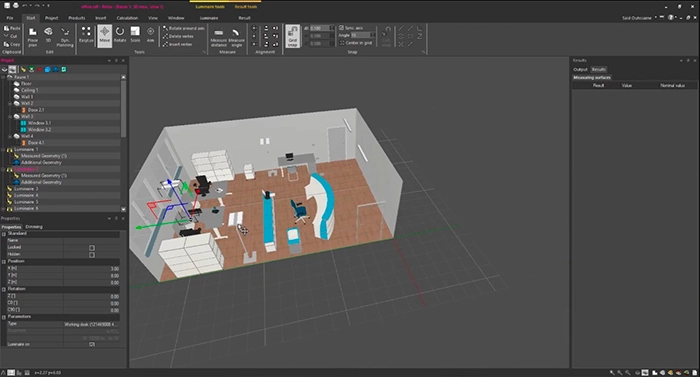Select Luminaire 3 in the project tree
Viewport: 700px width, 377px height.
(x=26, y=188)
